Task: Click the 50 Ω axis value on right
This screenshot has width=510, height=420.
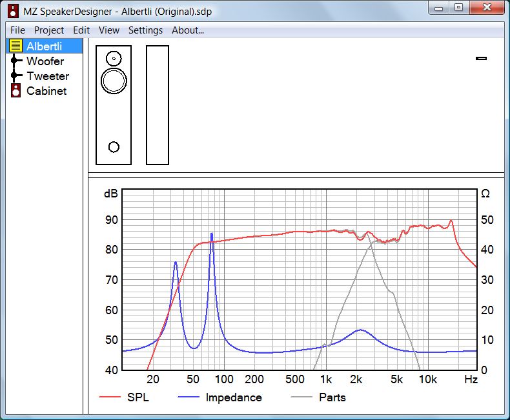Action: click(x=487, y=220)
